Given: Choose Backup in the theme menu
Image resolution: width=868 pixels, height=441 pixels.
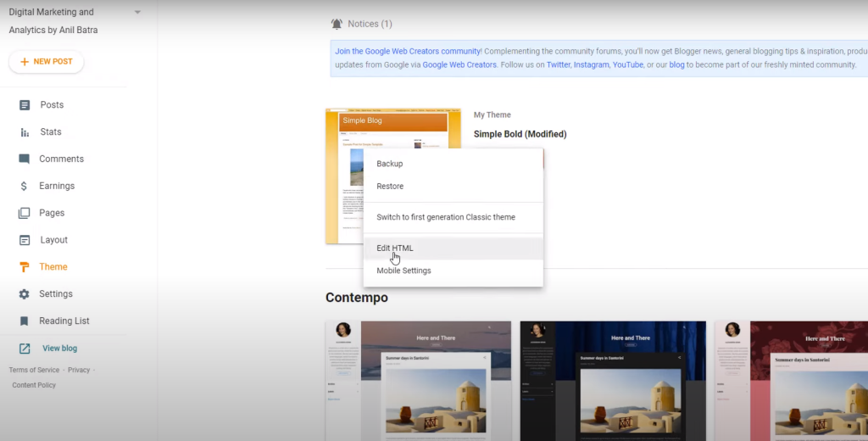Looking at the screenshot, I should pos(390,164).
